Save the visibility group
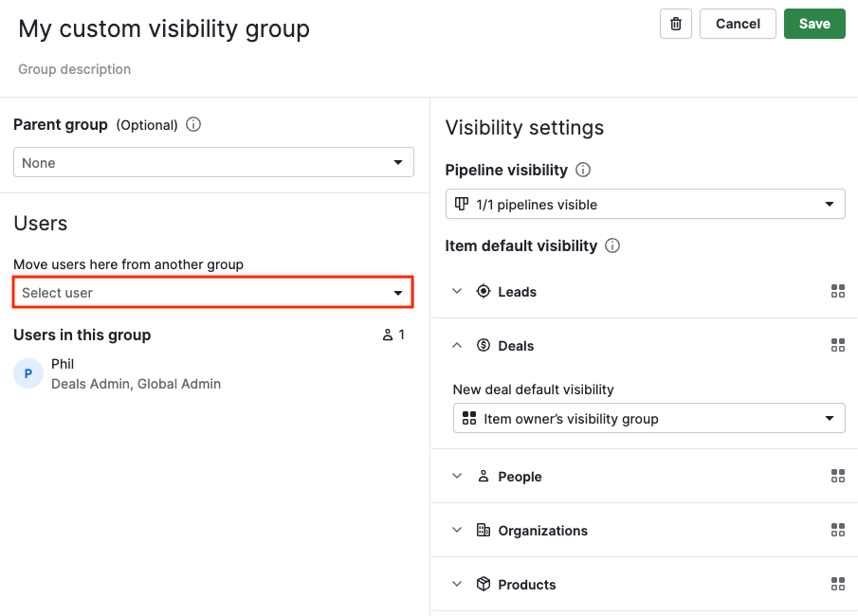The image size is (858, 616). [813, 24]
